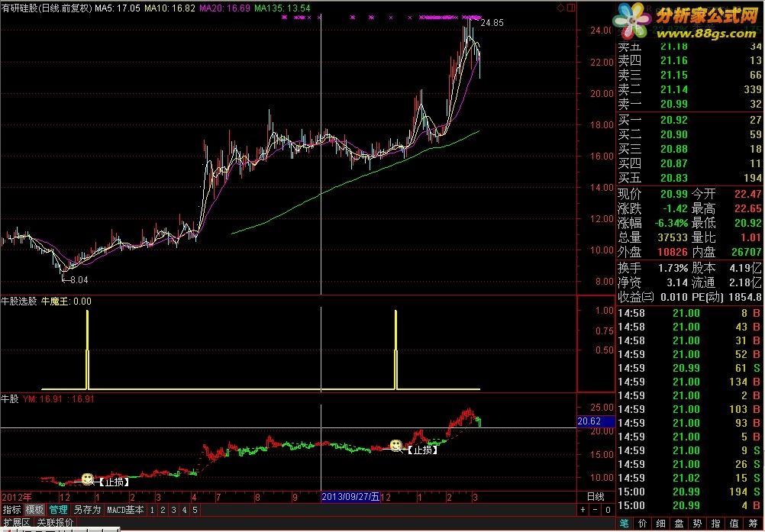The height and width of the screenshot is (532, 765).
Task: Open the 模板 tab
Action: point(34,510)
